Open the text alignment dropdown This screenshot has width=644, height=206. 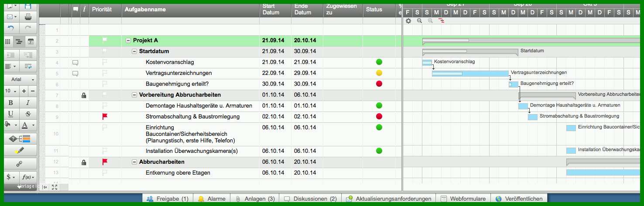(x=11, y=66)
